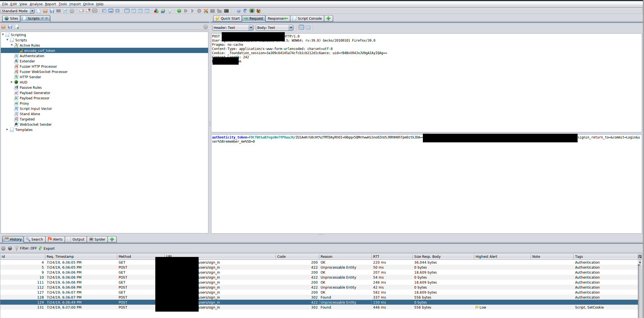Expand the HUD tree node
This screenshot has height=318, width=644.
[x=12, y=82]
